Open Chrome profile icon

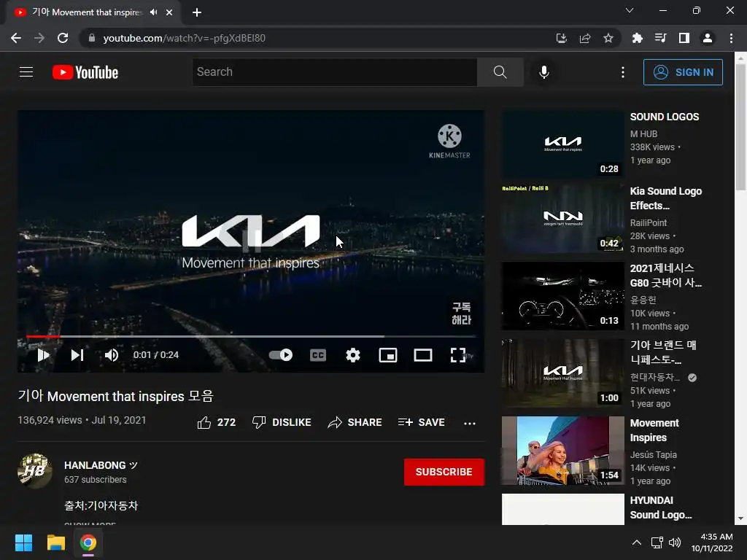click(708, 38)
